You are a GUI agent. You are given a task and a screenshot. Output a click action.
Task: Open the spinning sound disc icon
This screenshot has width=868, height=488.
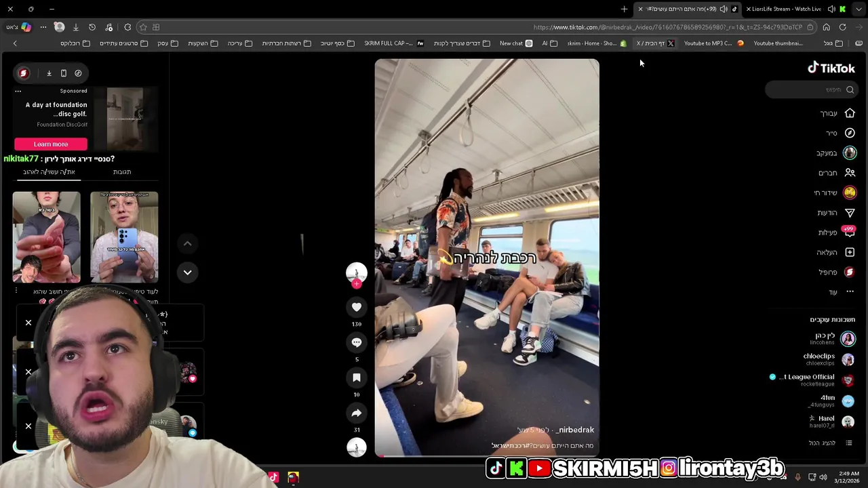point(356,447)
